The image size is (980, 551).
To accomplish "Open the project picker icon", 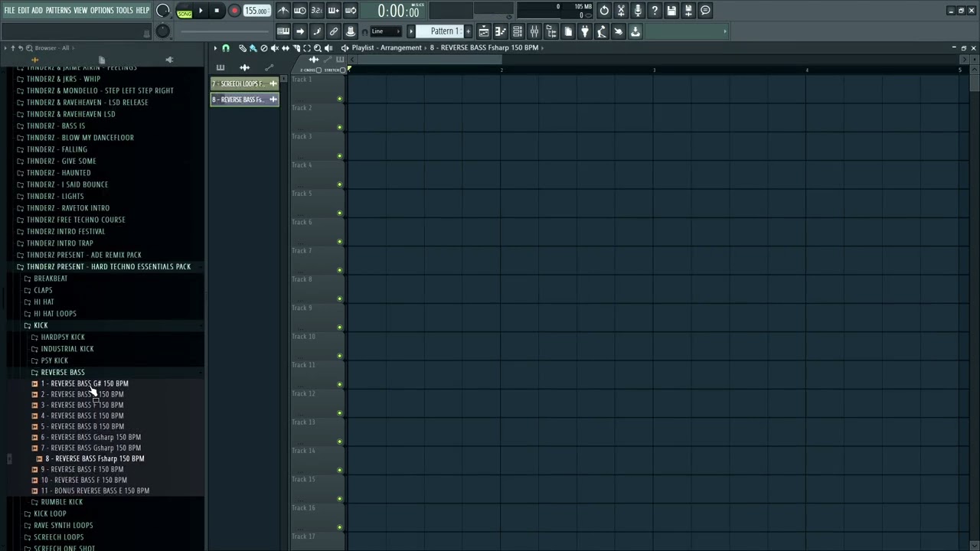I will tap(568, 31).
